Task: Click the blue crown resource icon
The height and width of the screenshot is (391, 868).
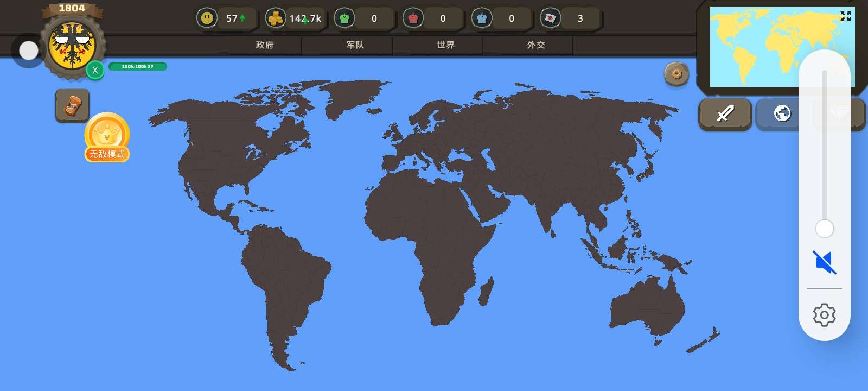Action: (x=482, y=18)
